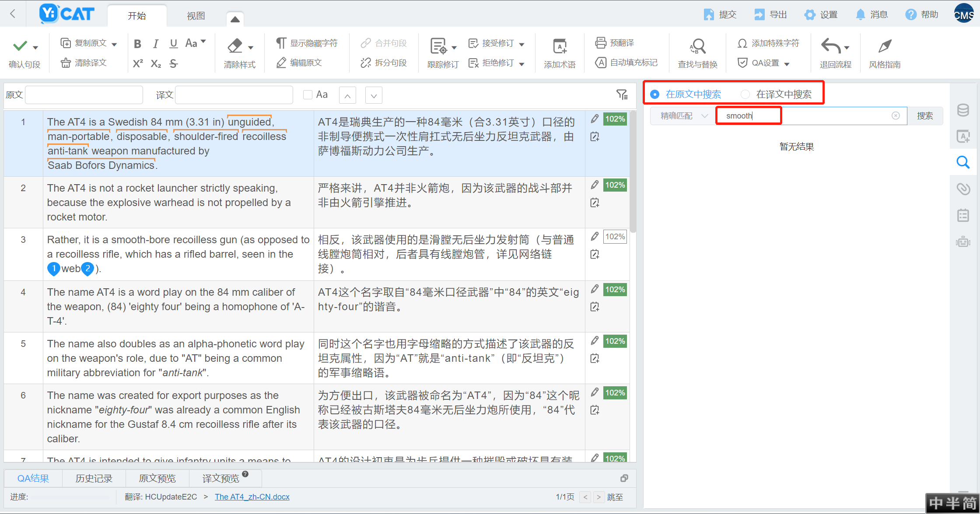
Task: Click the 清除样式 eraser icon
Action: [x=235, y=46]
